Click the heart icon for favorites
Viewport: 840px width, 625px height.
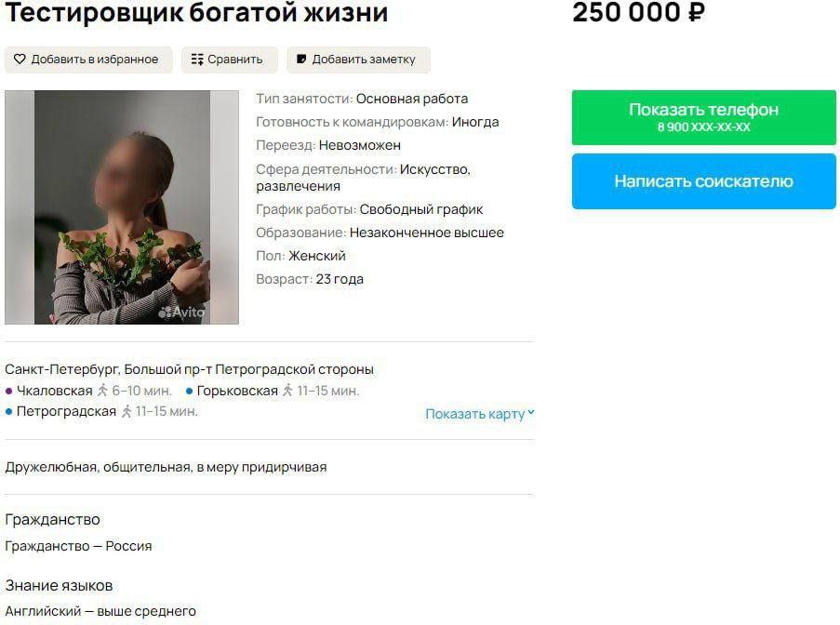[x=20, y=59]
